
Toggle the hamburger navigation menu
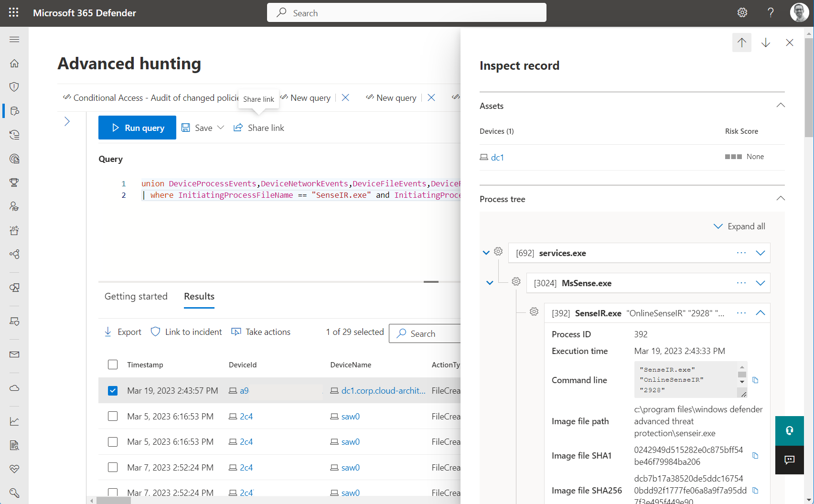(14, 39)
